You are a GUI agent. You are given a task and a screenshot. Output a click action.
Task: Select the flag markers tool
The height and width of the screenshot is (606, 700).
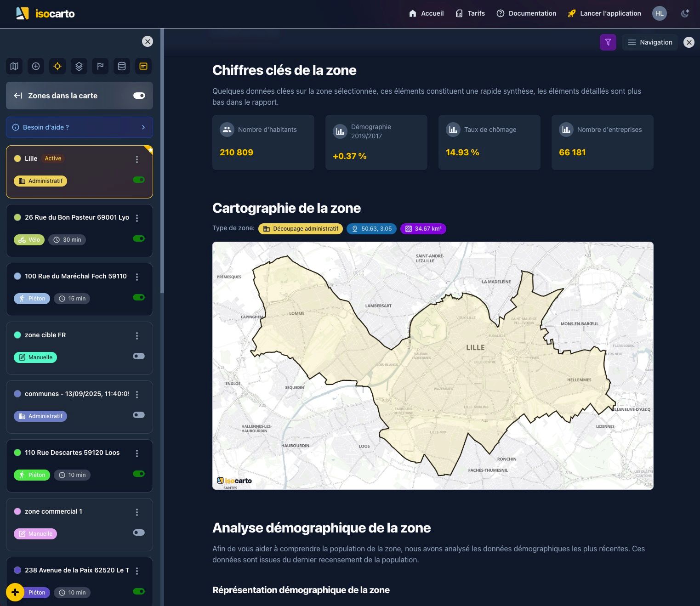[100, 66]
